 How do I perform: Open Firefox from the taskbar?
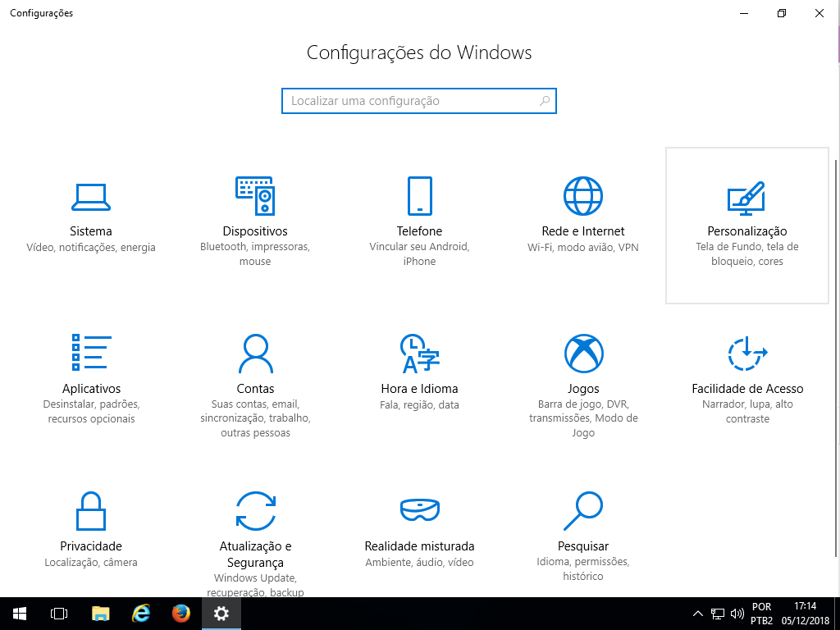181,614
